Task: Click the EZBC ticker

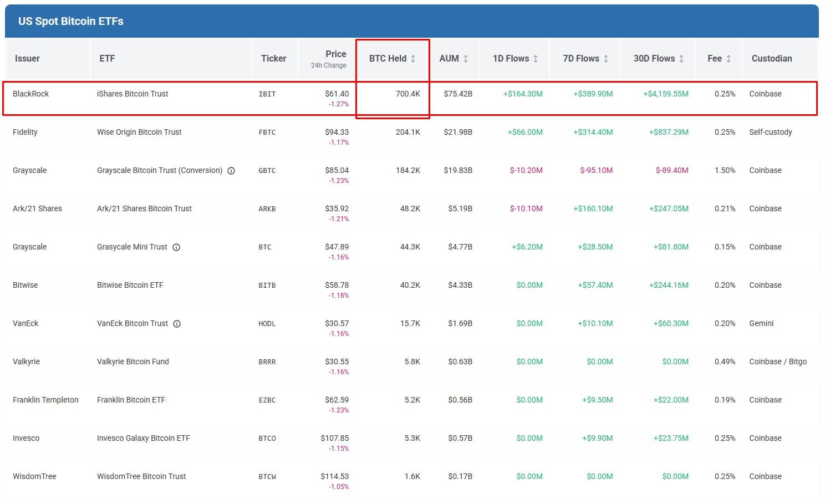Action: click(x=267, y=400)
